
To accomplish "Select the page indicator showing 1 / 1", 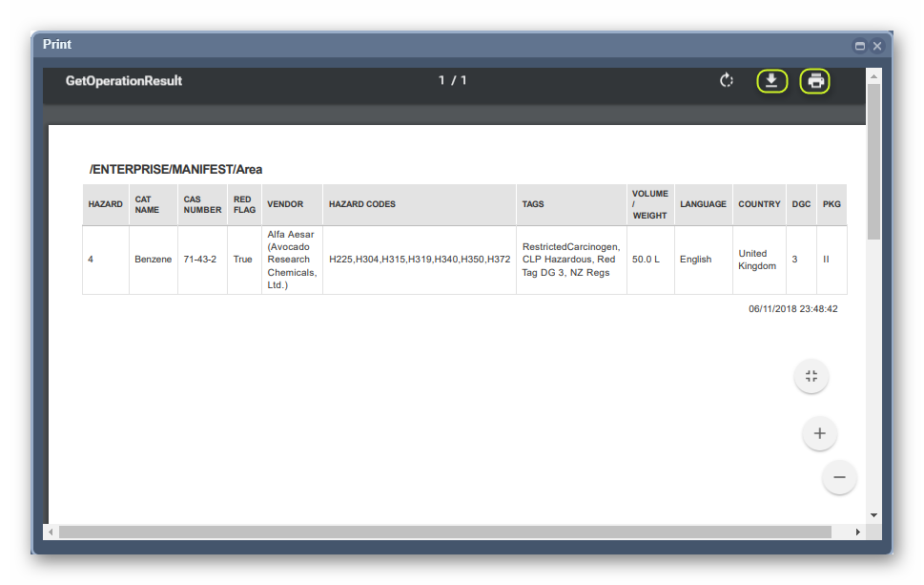I will point(453,80).
